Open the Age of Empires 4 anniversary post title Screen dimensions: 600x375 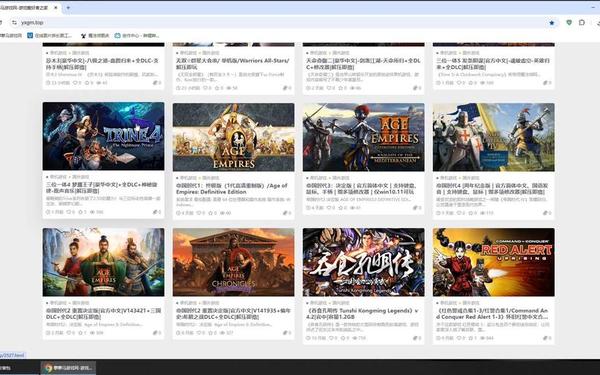tap(492, 189)
